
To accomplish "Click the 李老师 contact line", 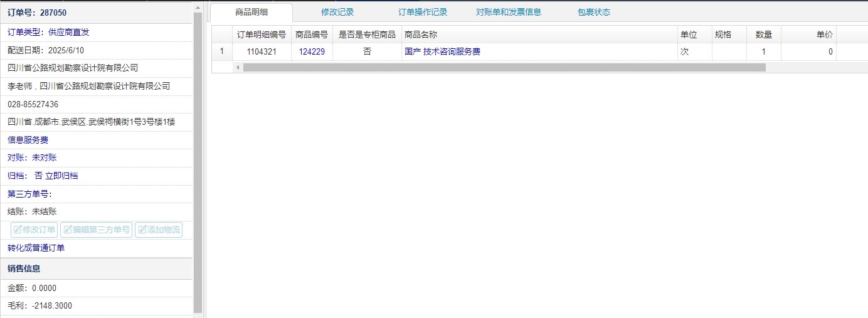I will pos(89,86).
